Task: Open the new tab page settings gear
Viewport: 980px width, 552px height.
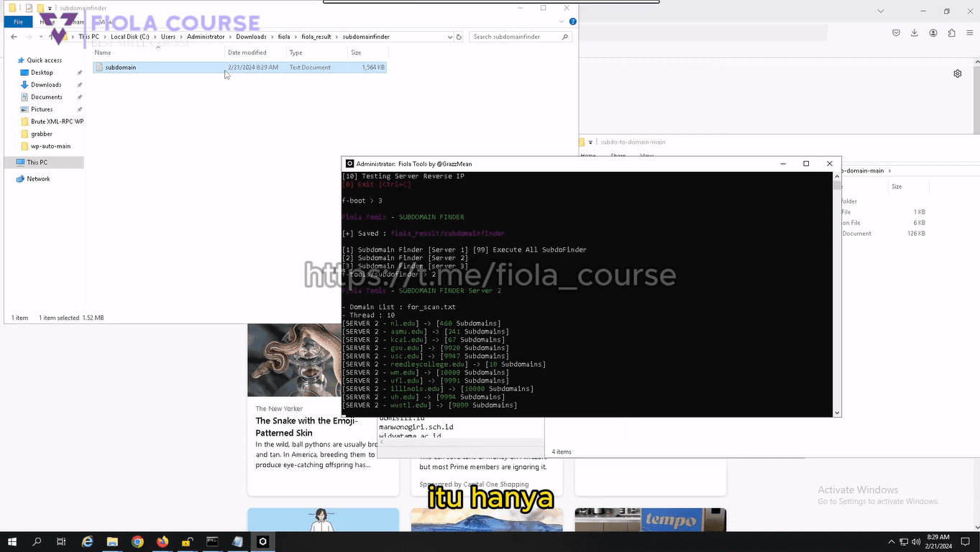Action: tap(957, 73)
